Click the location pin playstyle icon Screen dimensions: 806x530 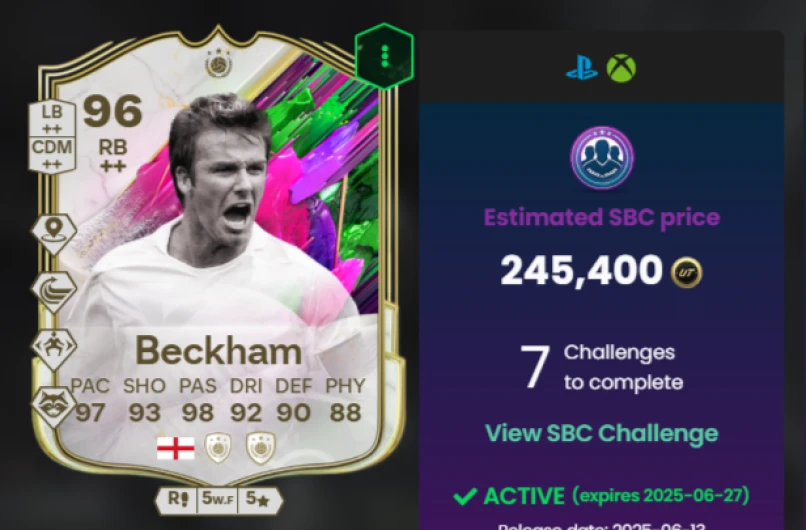pyautogui.click(x=54, y=233)
